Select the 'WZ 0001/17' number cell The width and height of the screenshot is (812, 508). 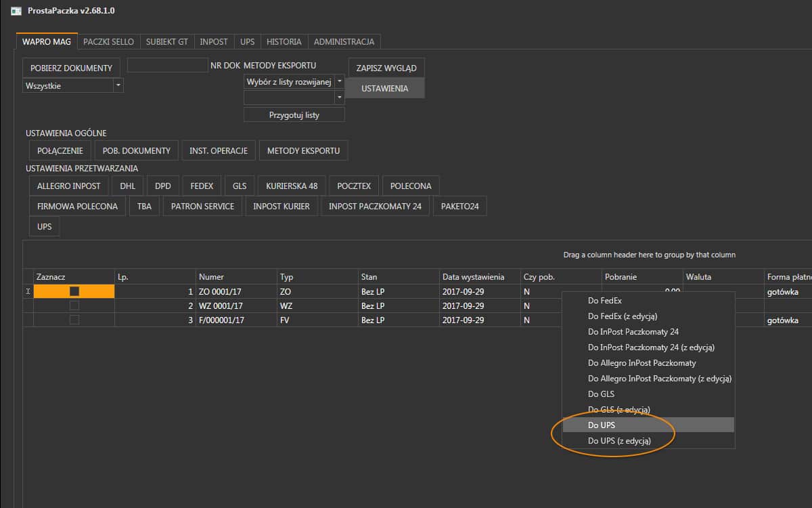(236, 306)
